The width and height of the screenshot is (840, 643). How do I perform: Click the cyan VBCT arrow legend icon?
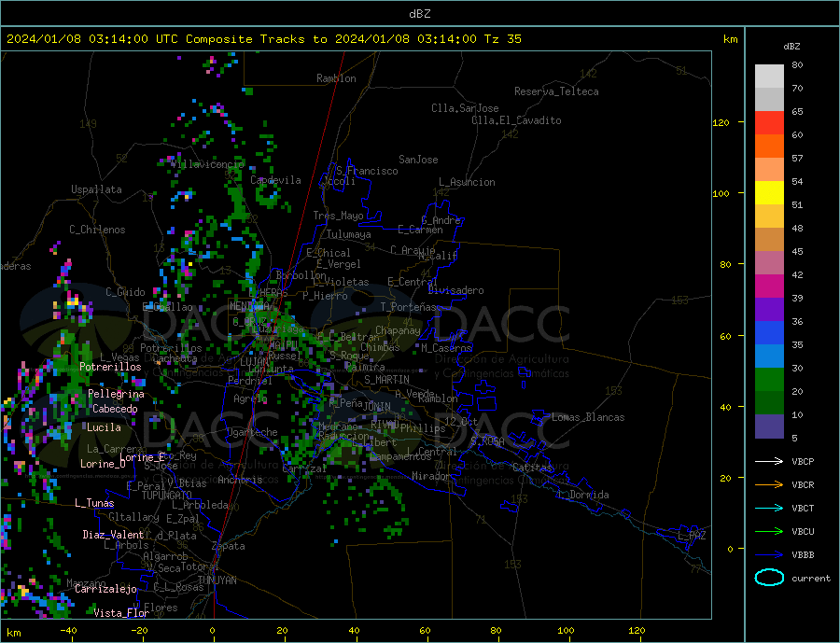point(769,508)
